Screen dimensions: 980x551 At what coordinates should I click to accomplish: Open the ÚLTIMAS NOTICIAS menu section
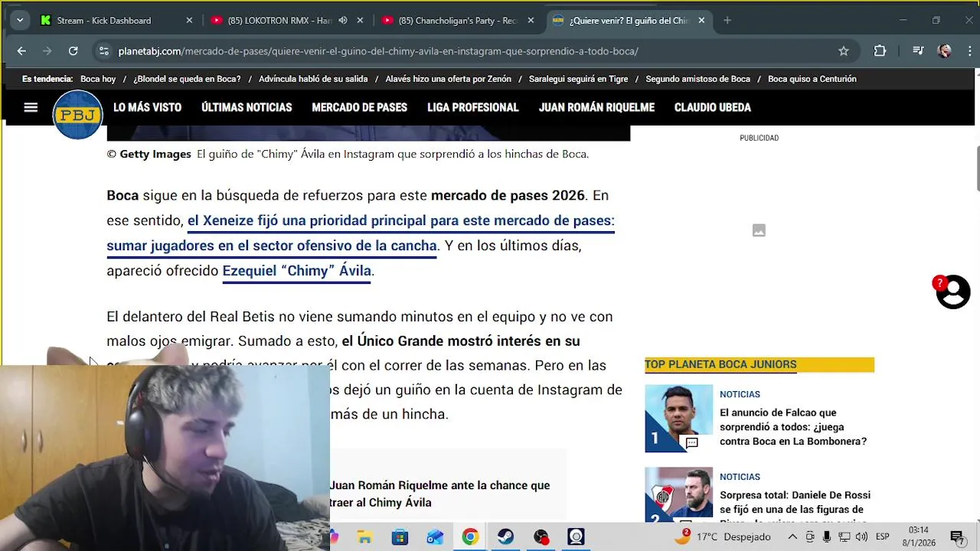(x=247, y=108)
